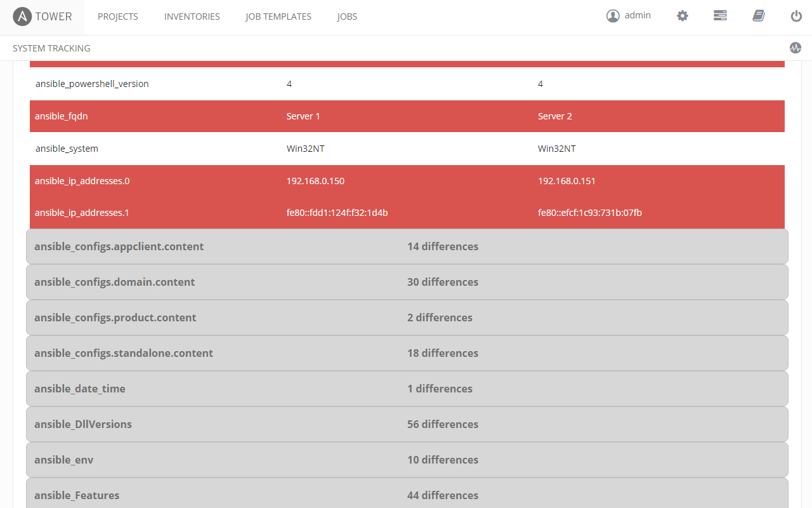The width and height of the screenshot is (812, 508).
Task: Switch to JOB TEMPLATES
Action: [x=278, y=17]
